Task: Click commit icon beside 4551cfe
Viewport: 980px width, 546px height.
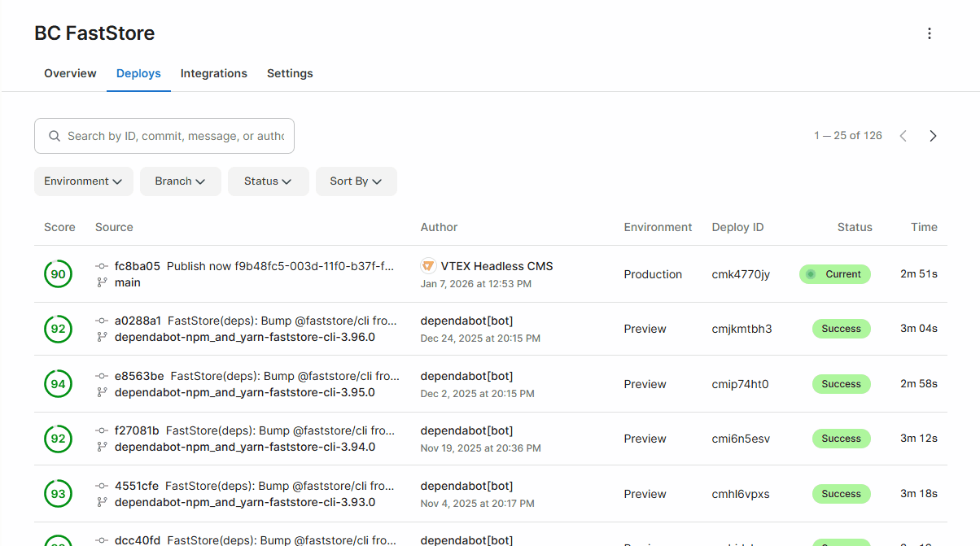Action: pos(102,486)
